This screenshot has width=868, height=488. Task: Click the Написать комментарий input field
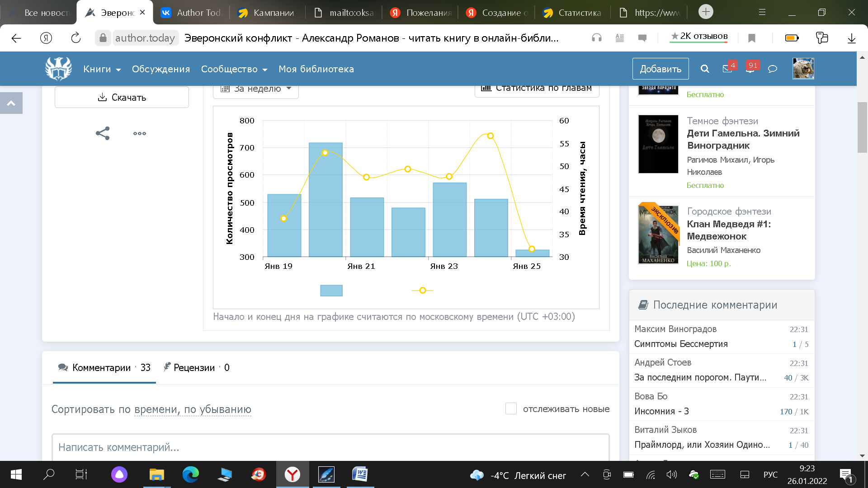330,447
